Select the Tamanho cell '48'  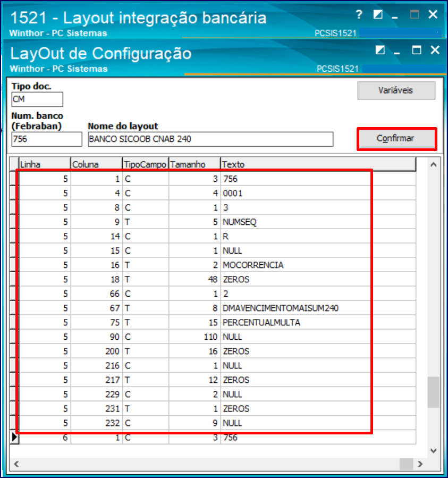tap(195, 279)
